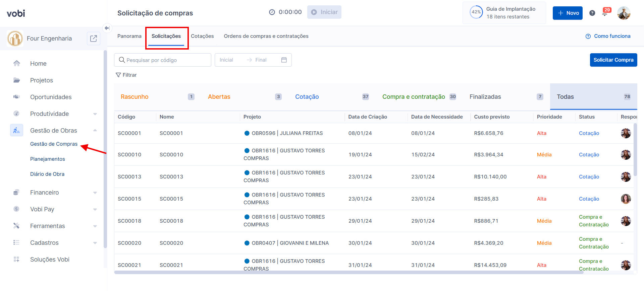Open the notifications bell icon
This screenshot has width=644, height=291.
coord(605,13)
